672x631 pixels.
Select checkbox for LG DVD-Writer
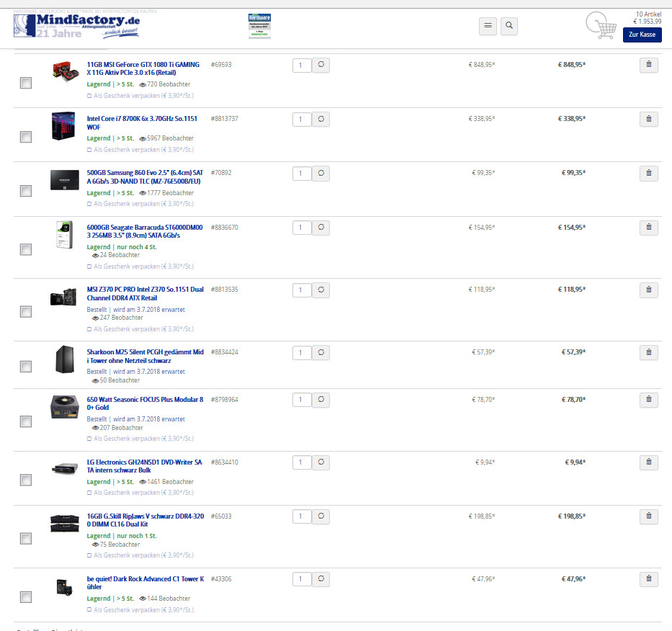tap(26, 480)
